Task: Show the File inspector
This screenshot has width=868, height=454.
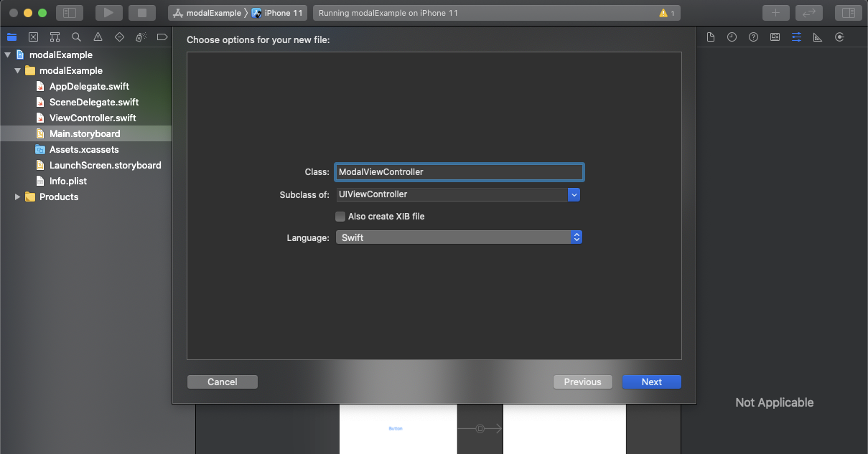Action: pyautogui.click(x=710, y=37)
